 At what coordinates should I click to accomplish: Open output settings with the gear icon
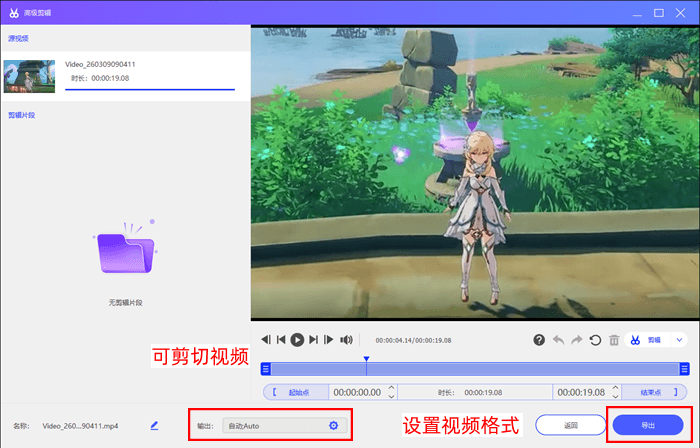click(x=333, y=426)
